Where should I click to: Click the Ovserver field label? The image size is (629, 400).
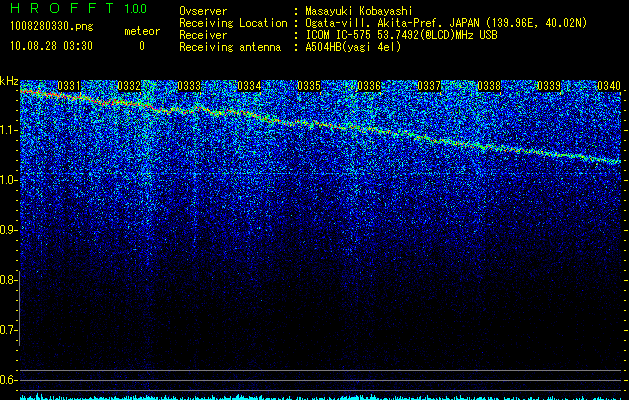tap(203, 11)
